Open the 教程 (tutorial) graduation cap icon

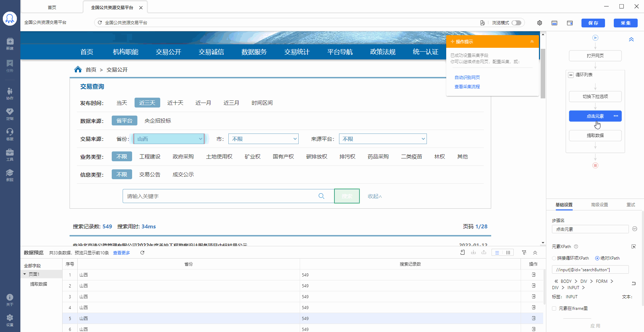10,175
